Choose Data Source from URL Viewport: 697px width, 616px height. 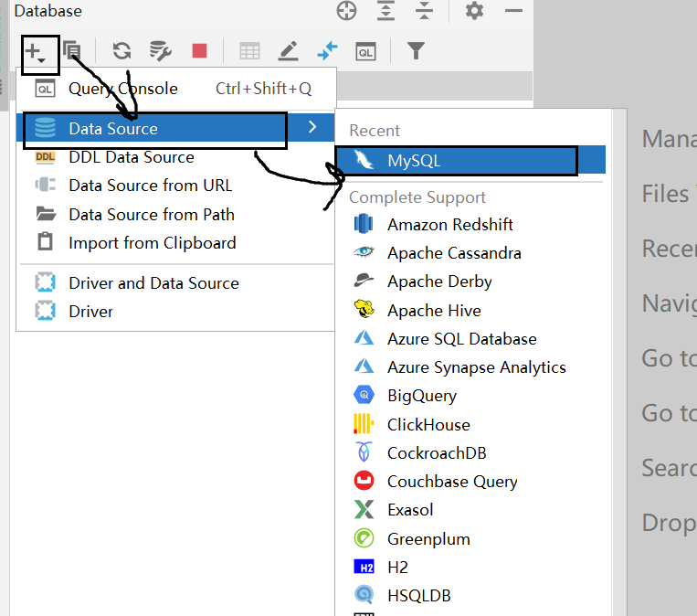click(175, 185)
